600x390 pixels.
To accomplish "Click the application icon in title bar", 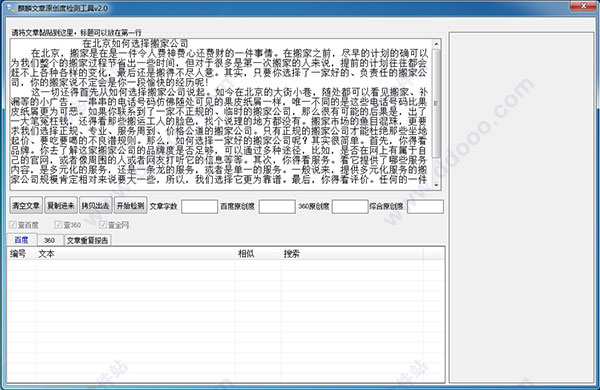I will tap(10, 8).
